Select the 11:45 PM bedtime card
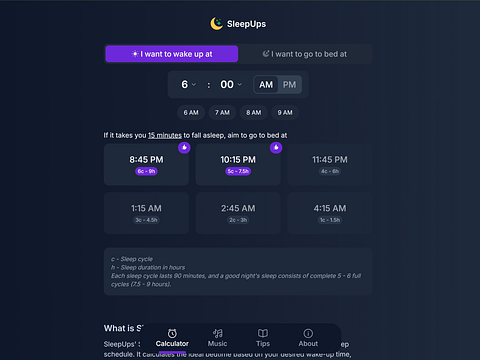 click(330, 165)
